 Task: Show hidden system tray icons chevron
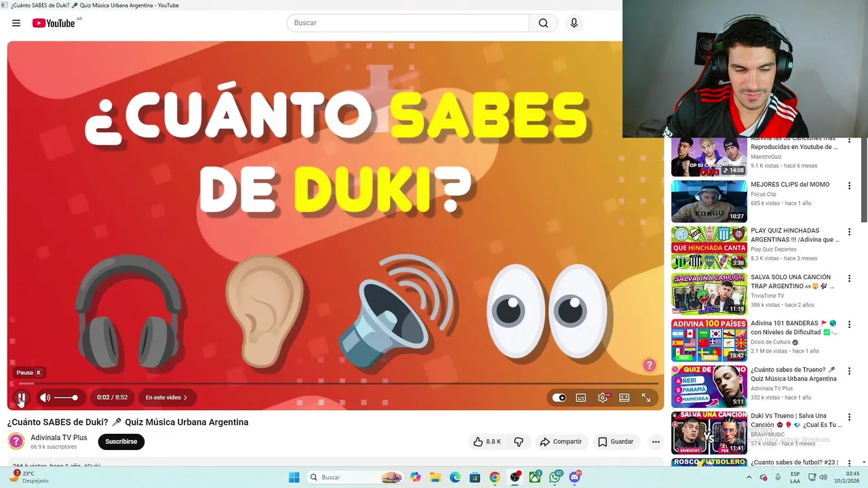click(749, 477)
